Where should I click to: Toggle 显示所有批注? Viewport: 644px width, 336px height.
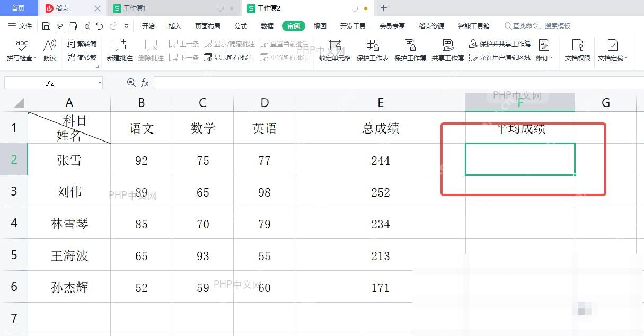coord(228,57)
